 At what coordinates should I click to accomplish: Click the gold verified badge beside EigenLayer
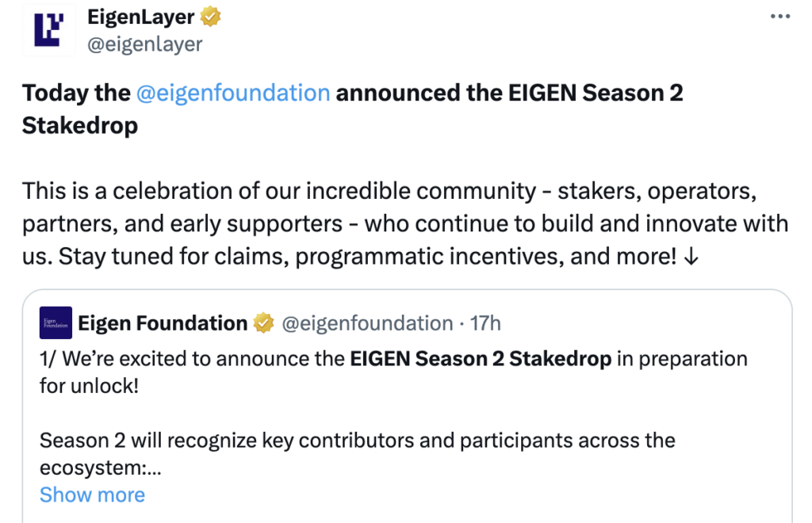pos(210,17)
